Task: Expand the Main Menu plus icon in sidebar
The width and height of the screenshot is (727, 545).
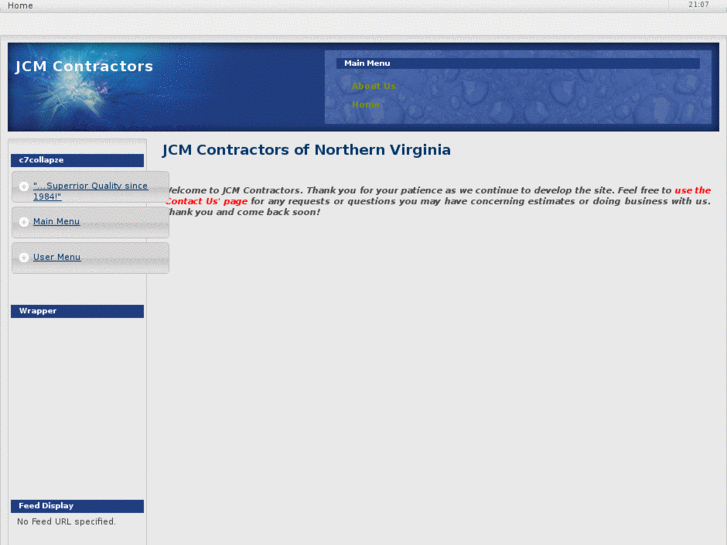Action: coord(24,222)
